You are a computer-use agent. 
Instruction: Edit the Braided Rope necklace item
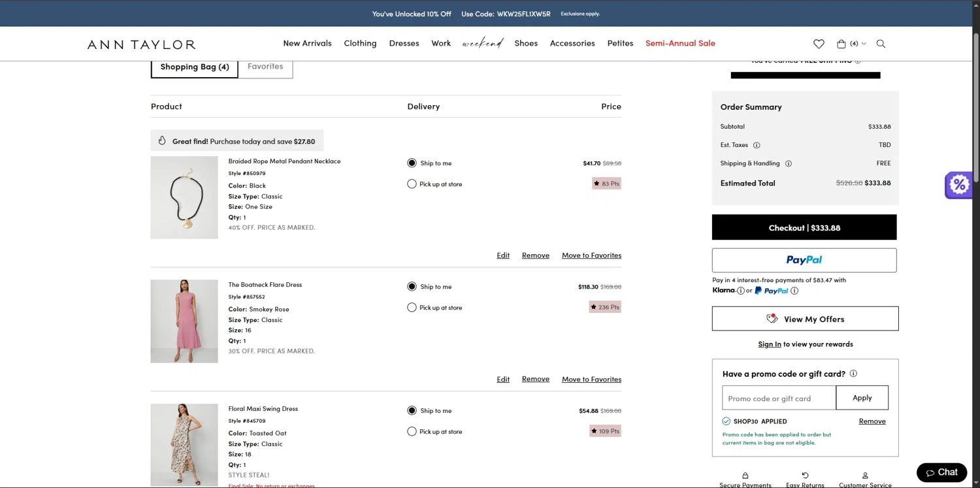tap(503, 255)
